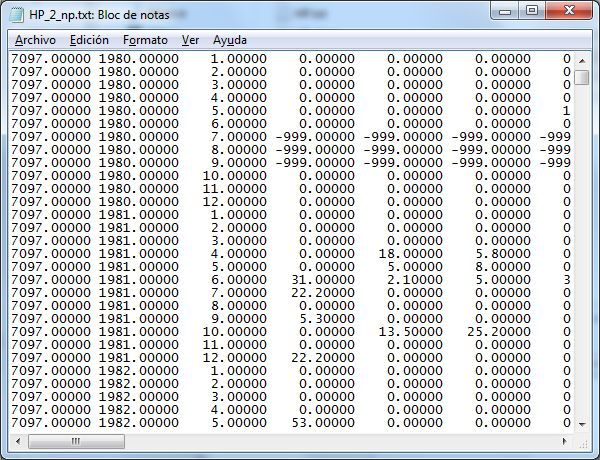The width and height of the screenshot is (600, 460).
Task: Click month value 12.00000 in 1980 row
Action: click(x=235, y=201)
